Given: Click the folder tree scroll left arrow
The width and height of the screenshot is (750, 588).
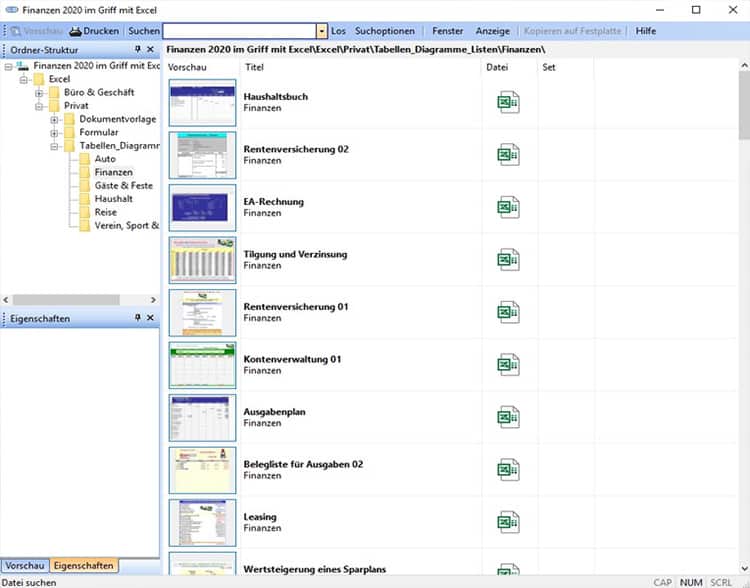Looking at the screenshot, I should tap(6, 300).
